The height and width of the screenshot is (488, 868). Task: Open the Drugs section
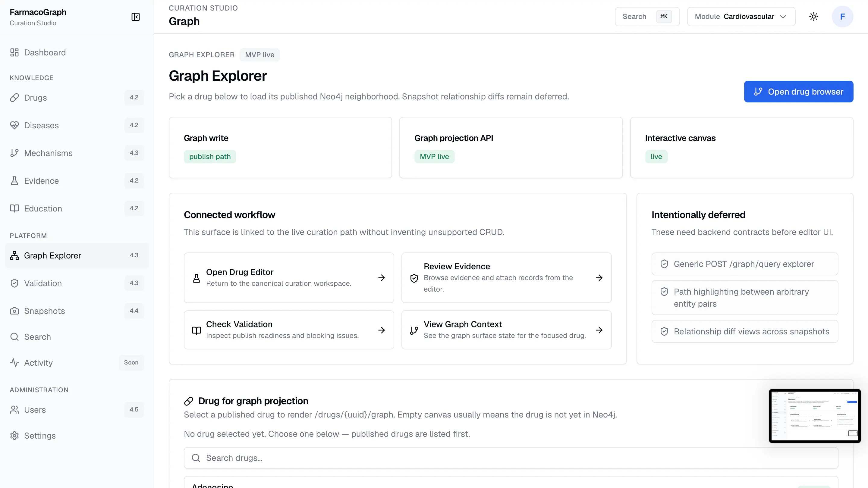pyautogui.click(x=77, y=98)
